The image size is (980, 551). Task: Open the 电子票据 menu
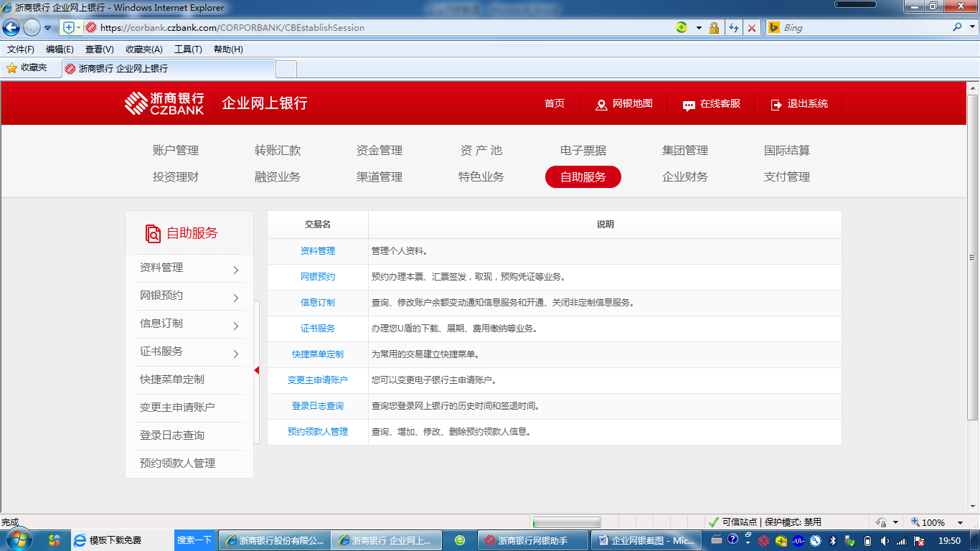coord(583,151)
